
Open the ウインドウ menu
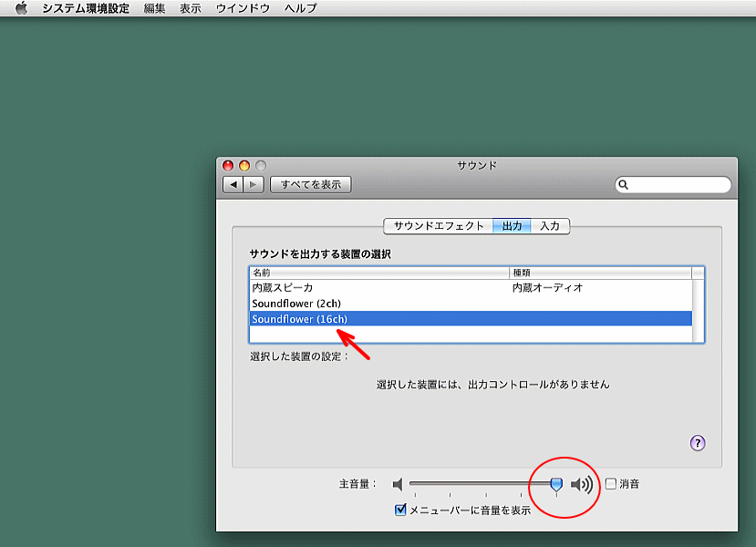pos(243,8)
